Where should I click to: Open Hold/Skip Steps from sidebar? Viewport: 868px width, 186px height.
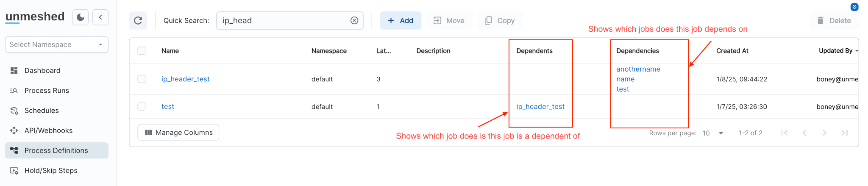click(51, 170)
